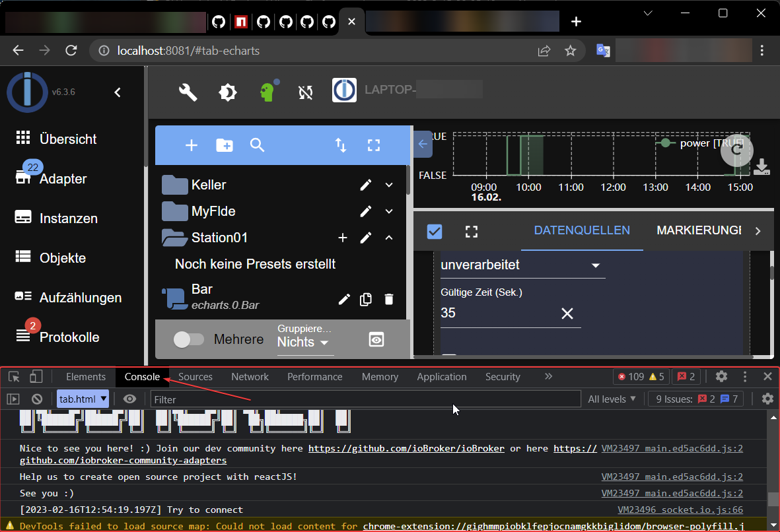Toggle the console live expression eye icon
Image resolution: width=780 pixels, height=532 pixels.
click(130, 399)
